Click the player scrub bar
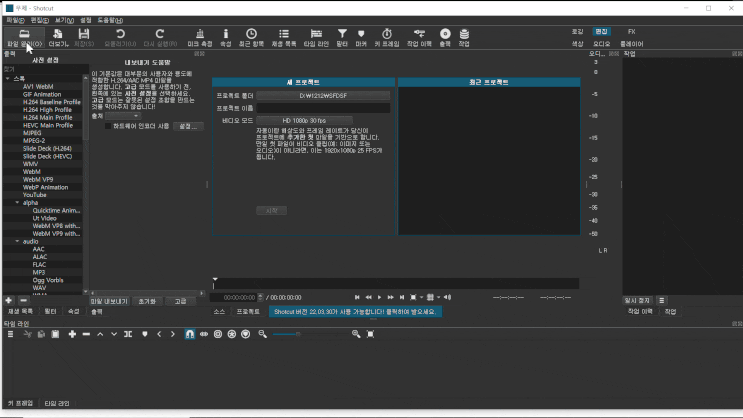 (396, 284)
